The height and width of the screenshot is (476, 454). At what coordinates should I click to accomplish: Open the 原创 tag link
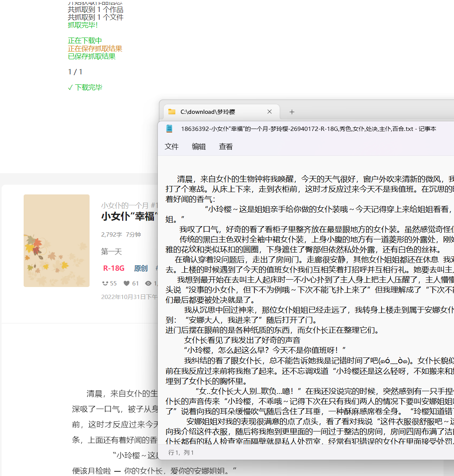141,268
